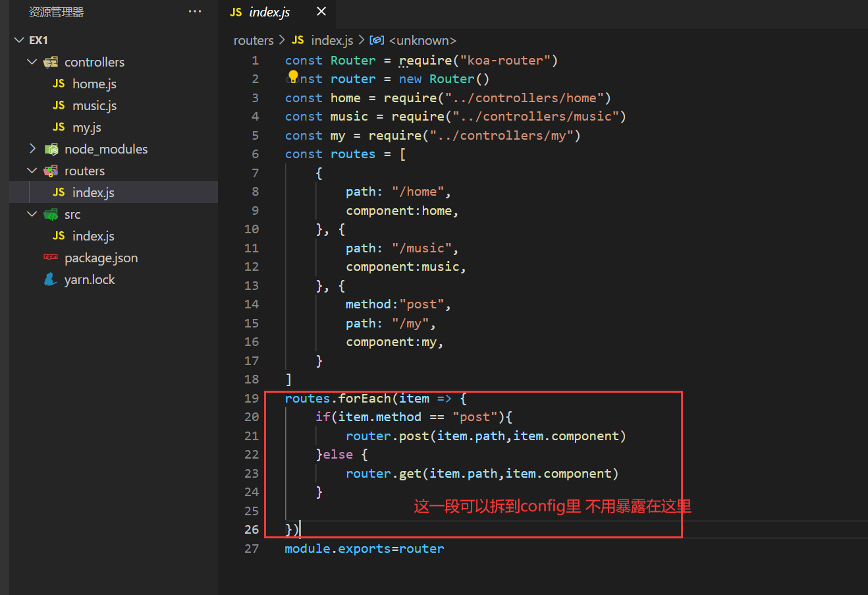Viewport: 868px width, 595px height.
Task: Collapse the src folder chevron
Action: (x=32, y=214)
